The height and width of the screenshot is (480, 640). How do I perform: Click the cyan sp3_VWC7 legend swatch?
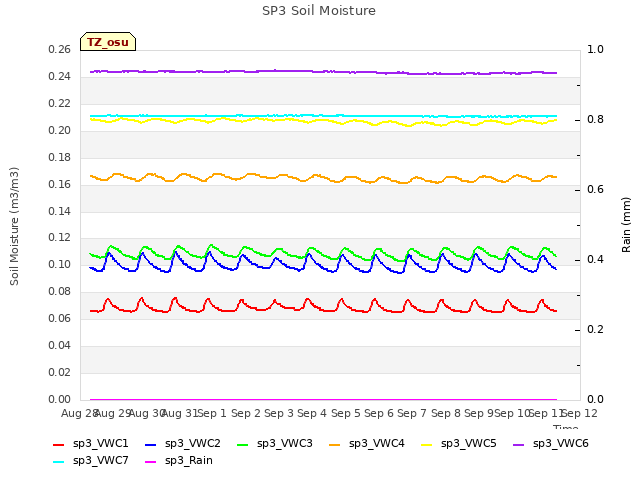pyautogui.click(x=59, y=462)
